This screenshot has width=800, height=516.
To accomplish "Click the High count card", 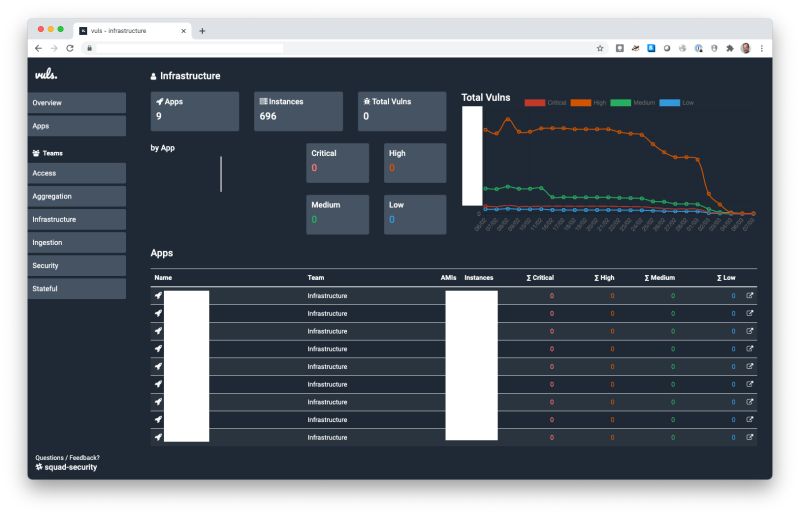I will click(415, 163).
